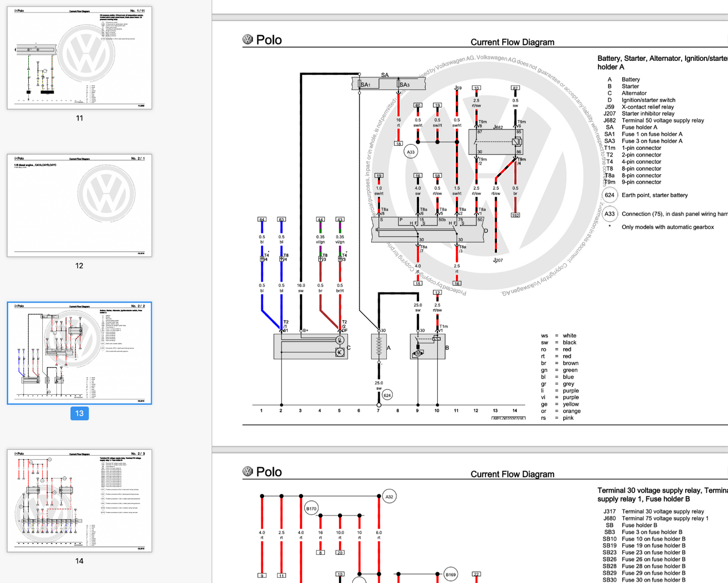Click the J682 relay box in the diagram
This screenshot has width=728, height=583.
click(496, 141)
